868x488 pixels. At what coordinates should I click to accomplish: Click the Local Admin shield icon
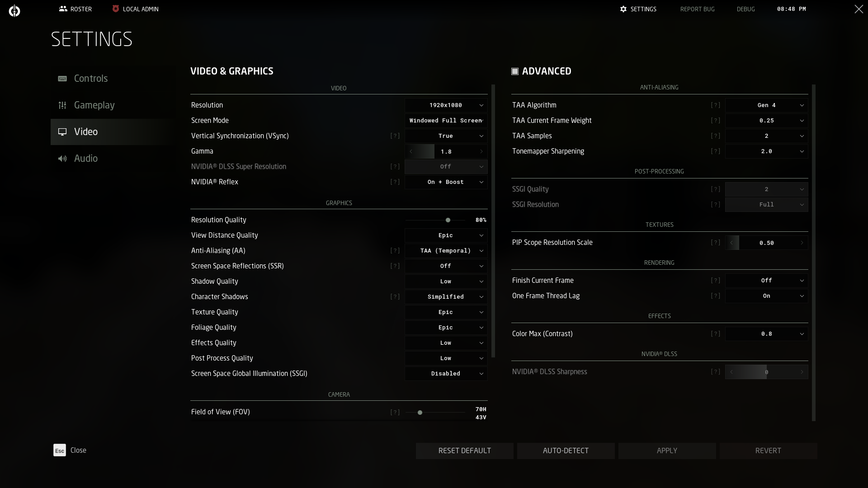tap(116, 9)
